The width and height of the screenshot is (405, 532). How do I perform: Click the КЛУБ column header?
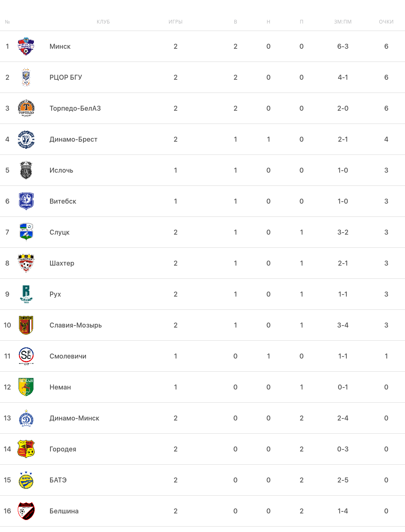point(103,22)
